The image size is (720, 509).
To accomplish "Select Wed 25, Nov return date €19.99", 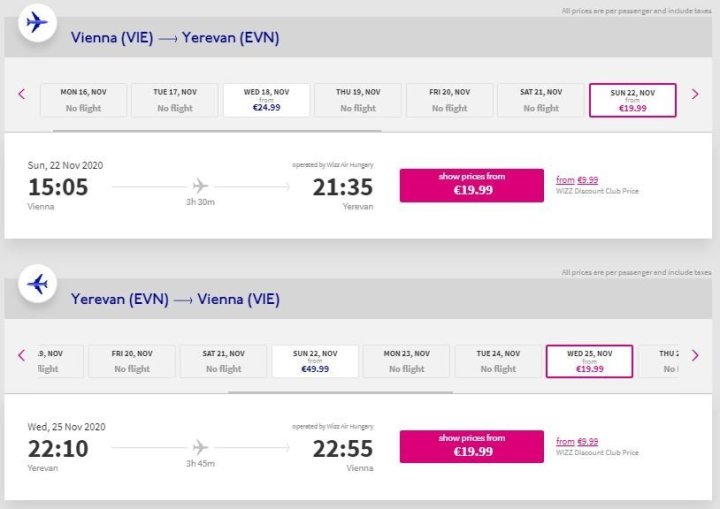I will point(589,361).
